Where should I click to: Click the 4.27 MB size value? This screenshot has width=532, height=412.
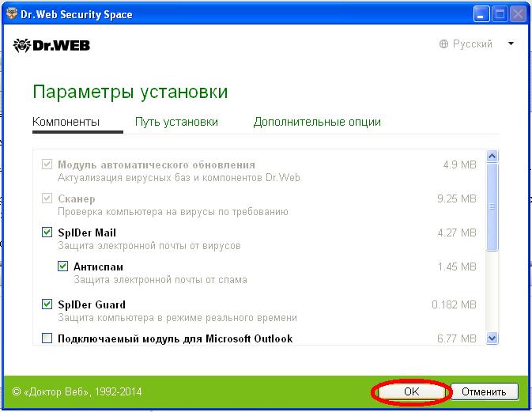pyautogui.click(x=457, y=232)
